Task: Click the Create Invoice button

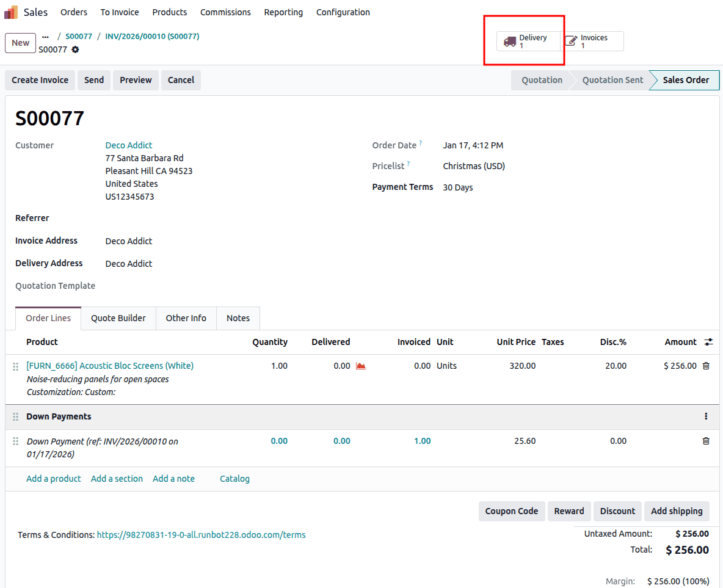Action: 40,80
